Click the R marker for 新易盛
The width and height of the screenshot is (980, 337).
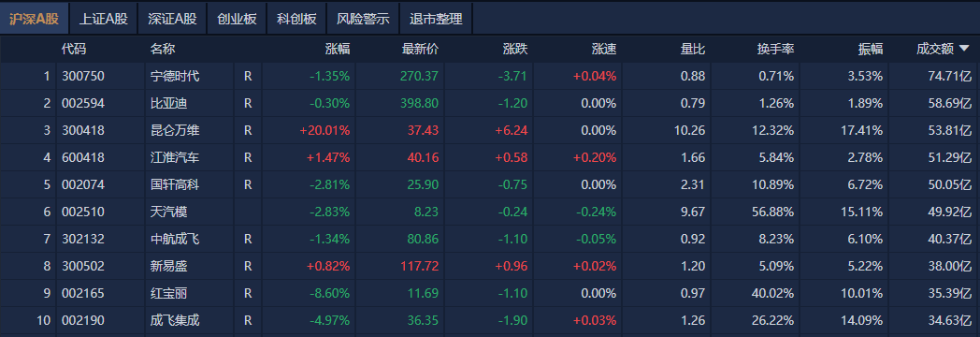(248, 267)
